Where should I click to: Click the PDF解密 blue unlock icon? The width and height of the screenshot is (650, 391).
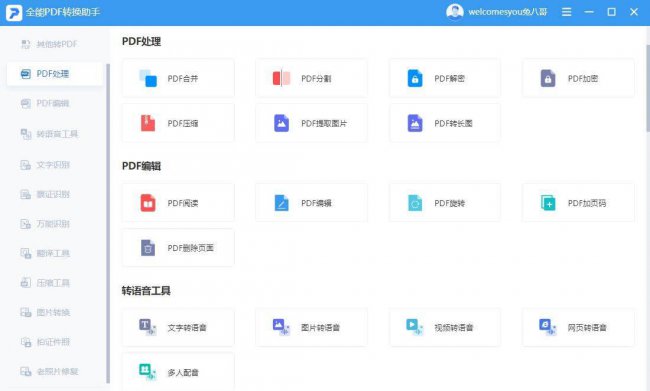[415, 78]
